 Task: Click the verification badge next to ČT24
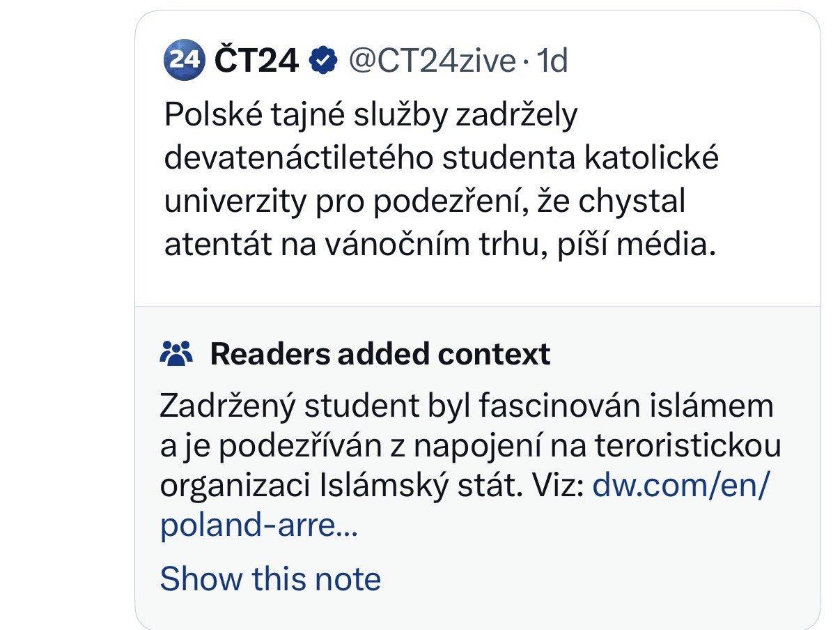pos(322,60)
